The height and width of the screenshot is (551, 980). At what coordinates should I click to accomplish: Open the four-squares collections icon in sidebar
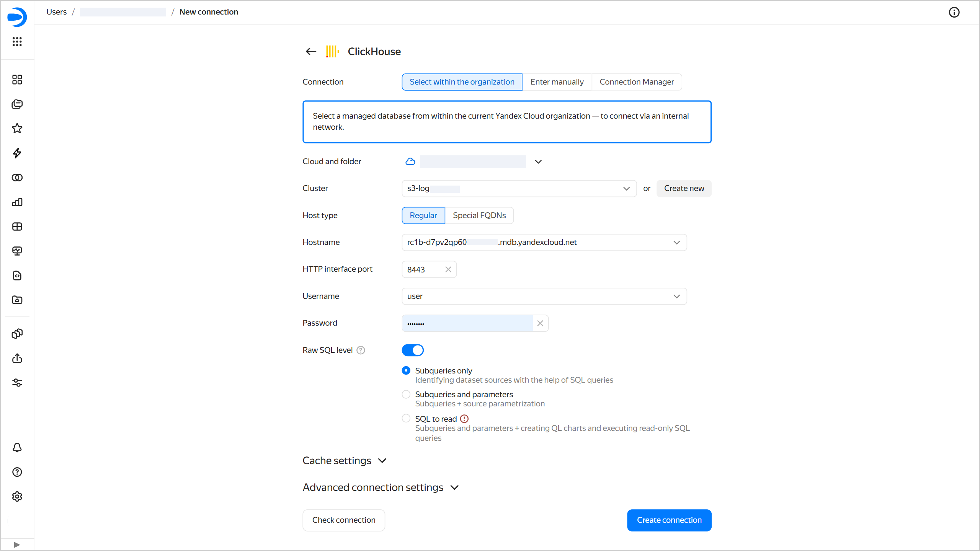click(x=17, y=80)
